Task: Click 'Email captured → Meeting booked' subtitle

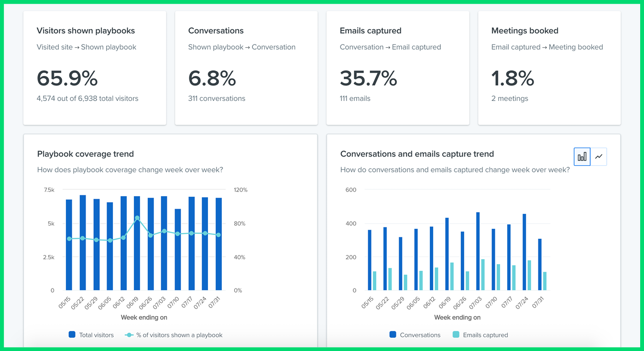Action: pyautogui.click(x=547, y=47)
